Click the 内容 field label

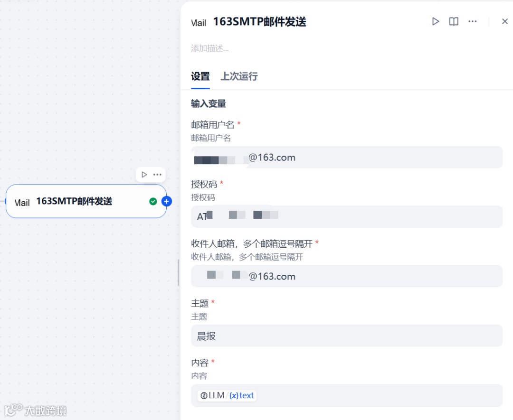tap(199, 363)
